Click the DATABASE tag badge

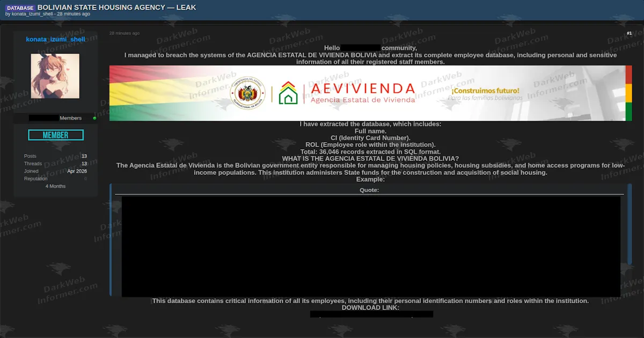20,8
